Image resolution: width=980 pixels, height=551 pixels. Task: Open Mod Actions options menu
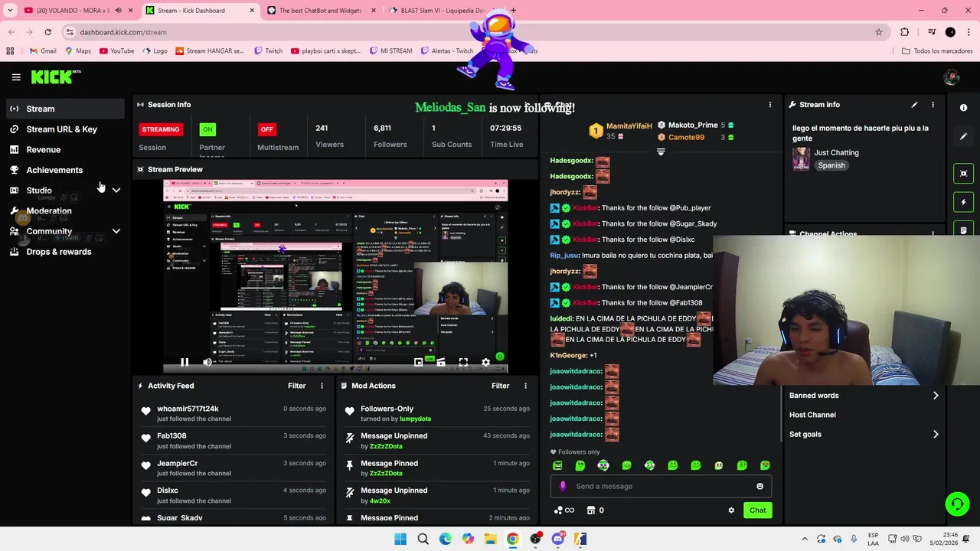[x=525, y=386]
